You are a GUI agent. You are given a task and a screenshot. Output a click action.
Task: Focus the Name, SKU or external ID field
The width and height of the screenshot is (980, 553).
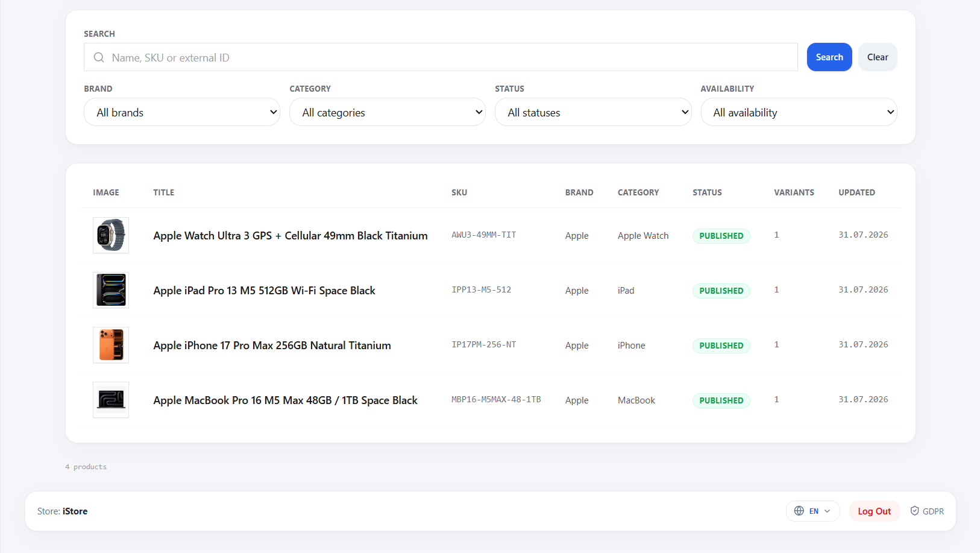click(441, 57)
